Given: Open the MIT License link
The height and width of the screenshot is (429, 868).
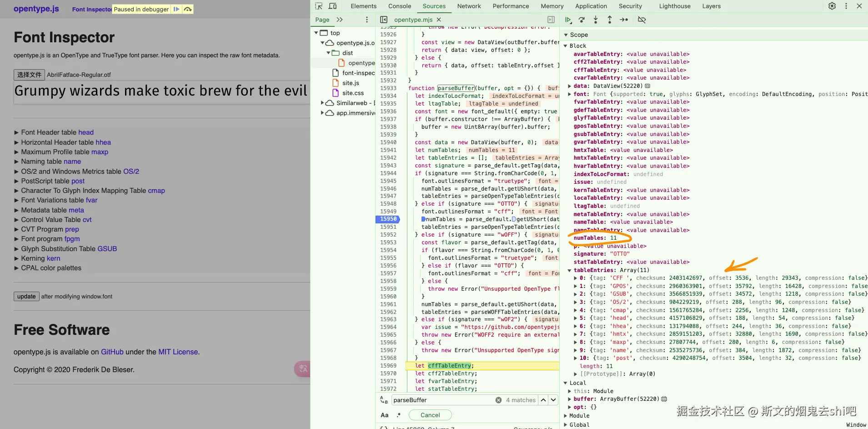Looking at the screenshot, I should [178, 352].
